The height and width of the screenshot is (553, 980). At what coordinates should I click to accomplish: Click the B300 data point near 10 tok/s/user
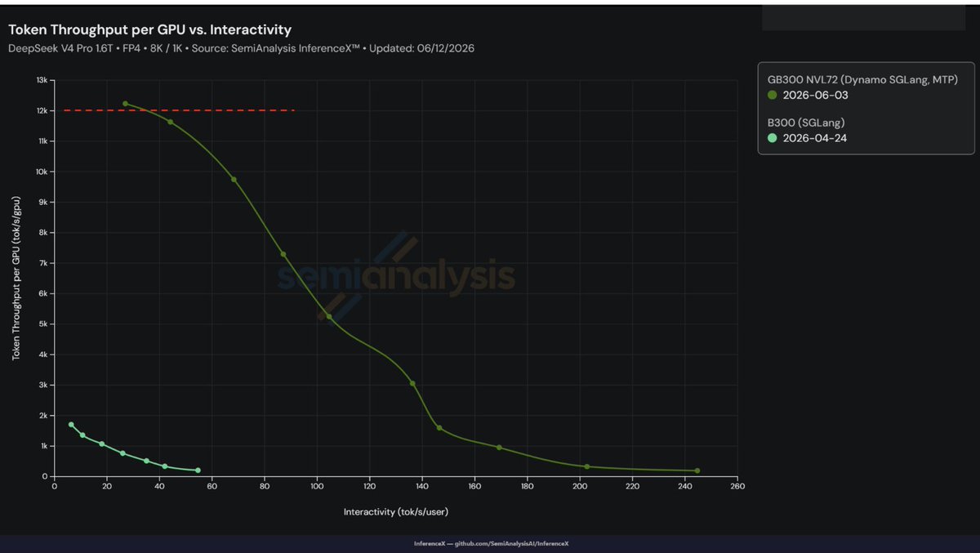click(x=82, y=435)
